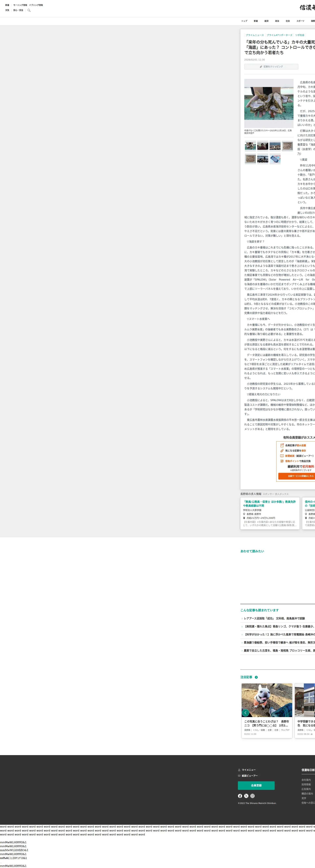Image resolution: width=315 pixels, height=868 pixels.
Task: Open the X (Twitter) icon in the footer
Action: tap(246, 796)
